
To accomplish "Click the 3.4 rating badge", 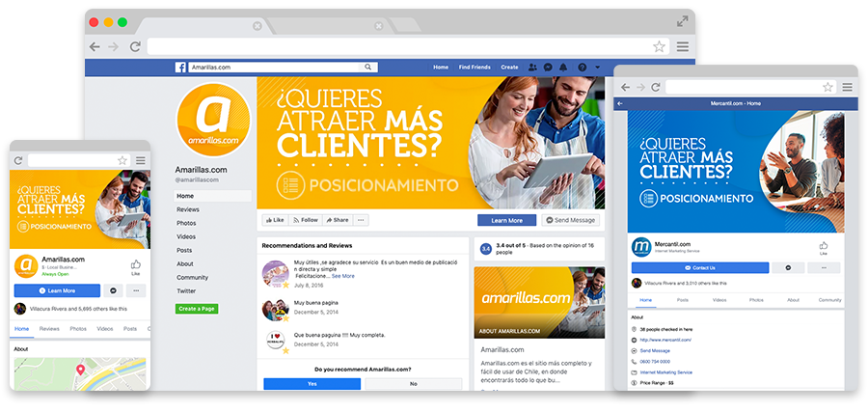I will pyautogui.click(x=485, y=249).
